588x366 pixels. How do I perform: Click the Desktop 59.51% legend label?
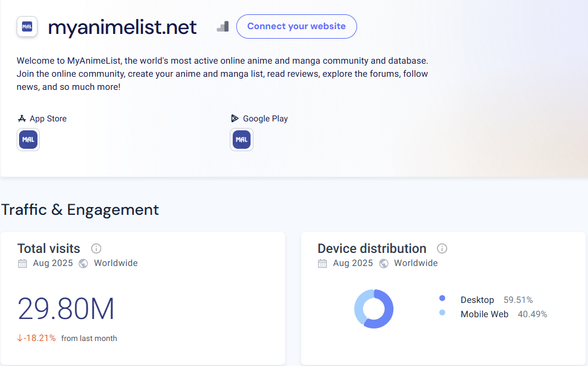496,300
